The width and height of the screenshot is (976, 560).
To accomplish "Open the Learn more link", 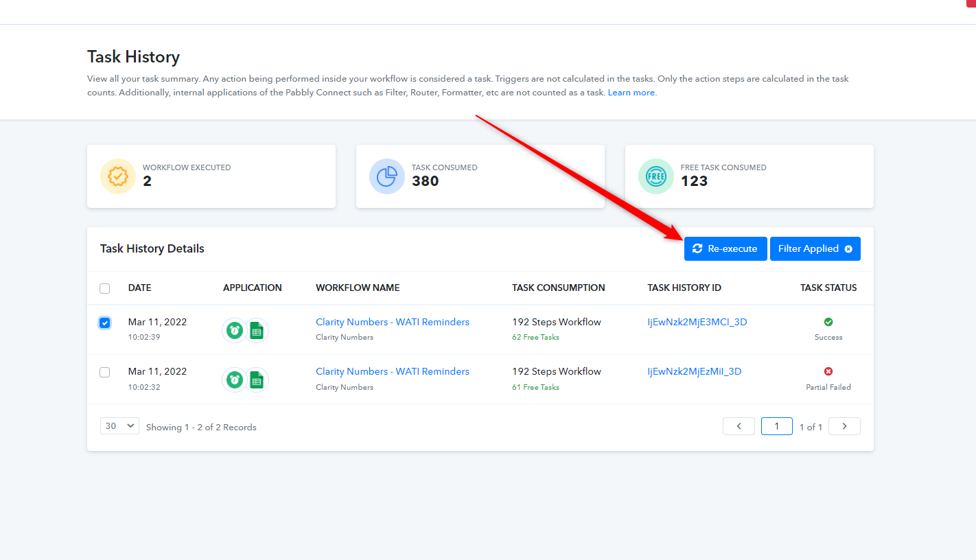I will pos(632,93).
